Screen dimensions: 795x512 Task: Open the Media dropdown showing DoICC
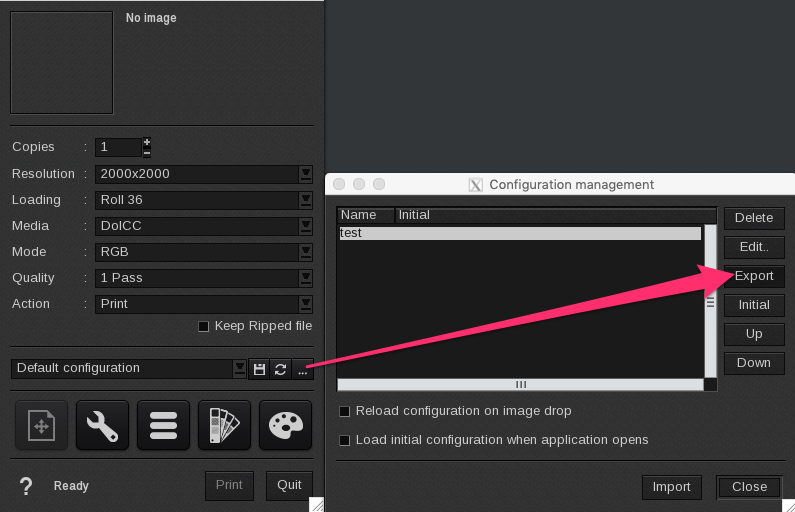[x=306, y=226]
